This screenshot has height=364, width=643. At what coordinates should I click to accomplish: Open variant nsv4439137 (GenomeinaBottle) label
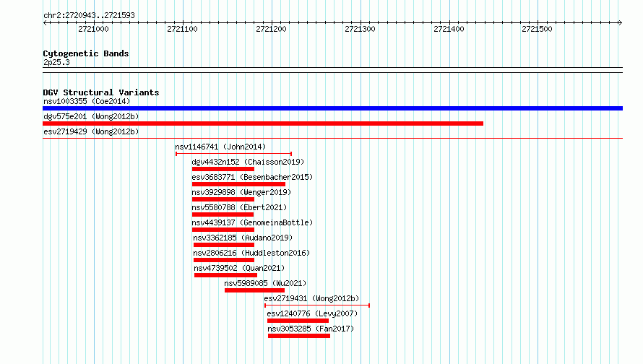pos(252,222)
